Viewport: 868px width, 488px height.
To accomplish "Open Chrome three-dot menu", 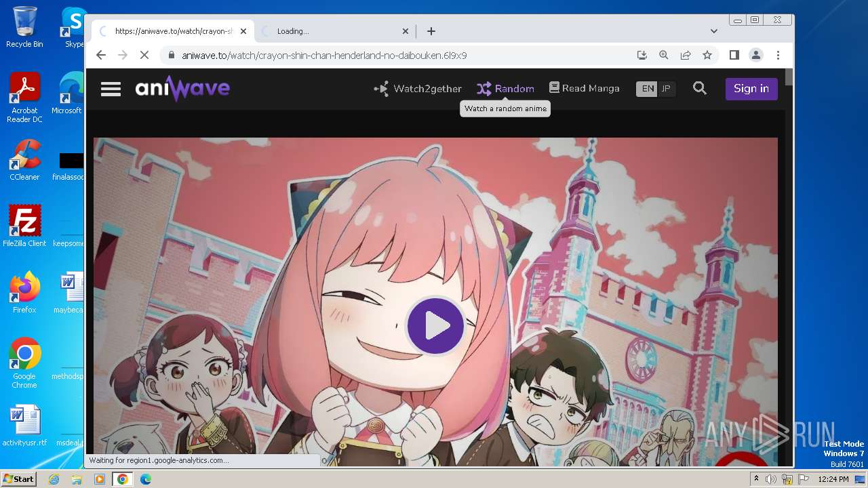I will (778, 55).
